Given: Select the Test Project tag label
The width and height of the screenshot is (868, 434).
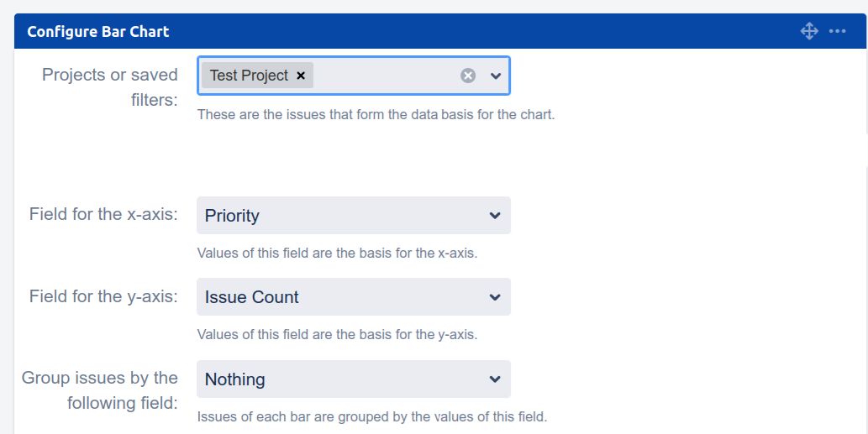Looking at the screenshot, I should (x=249, y=76).
